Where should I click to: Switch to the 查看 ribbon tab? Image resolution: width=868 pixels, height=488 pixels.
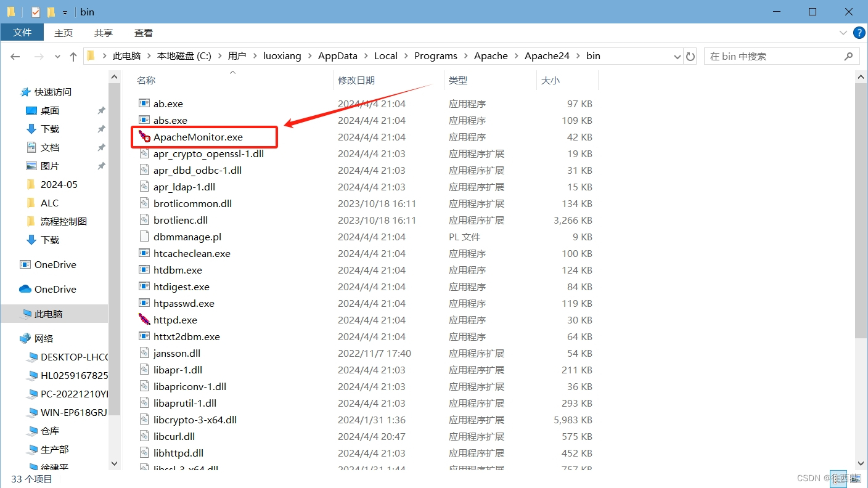144,33
